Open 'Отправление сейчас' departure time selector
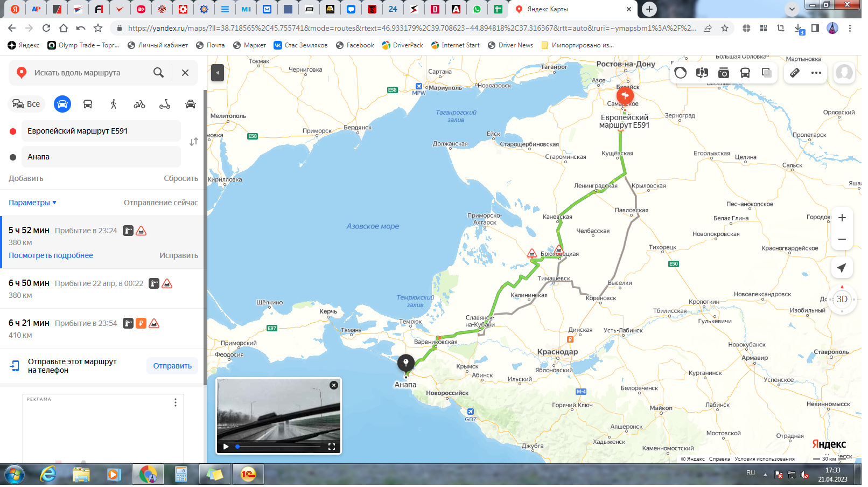 161,203
